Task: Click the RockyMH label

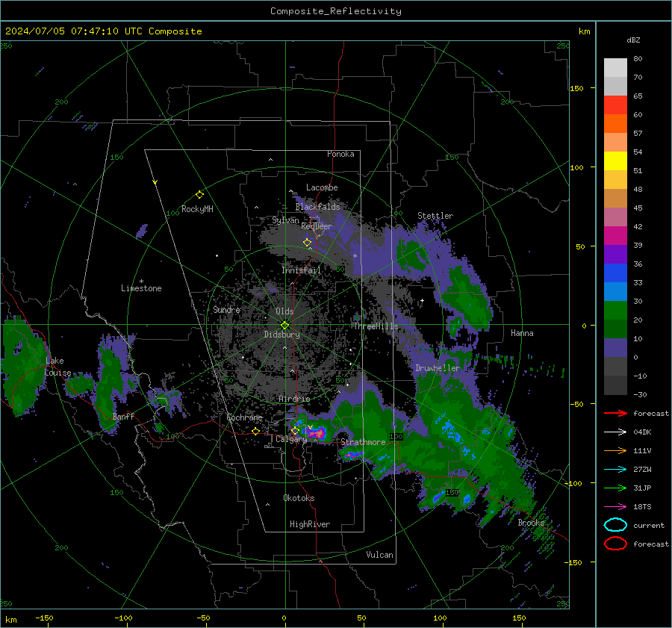Action: coord(197,209)
